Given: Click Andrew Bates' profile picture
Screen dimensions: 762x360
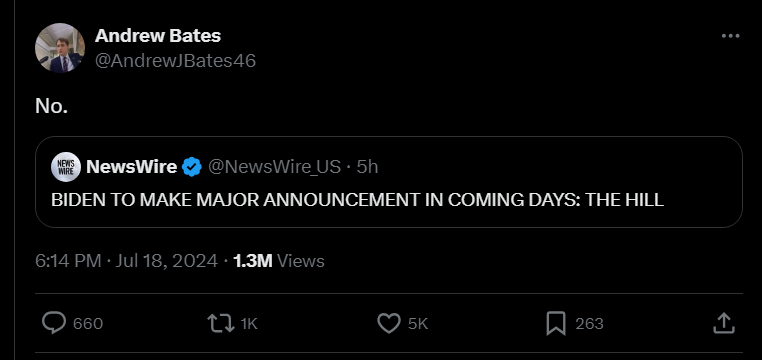Looking at the screenshot, I should [60, 48].
